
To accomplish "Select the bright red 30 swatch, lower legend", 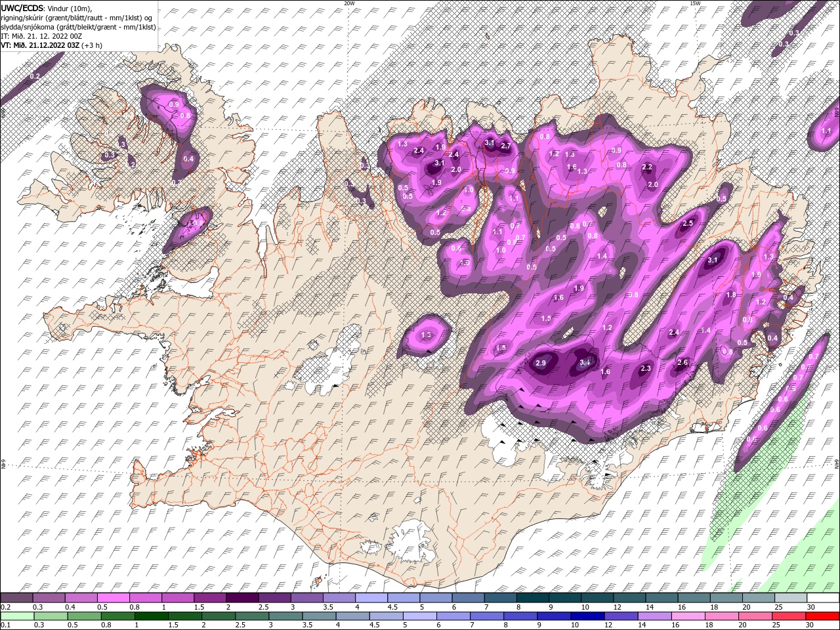I will [823, 616].
